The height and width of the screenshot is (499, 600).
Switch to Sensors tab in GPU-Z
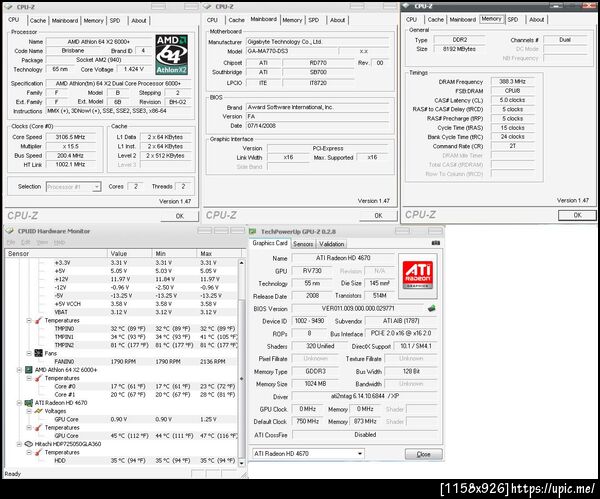303,244
